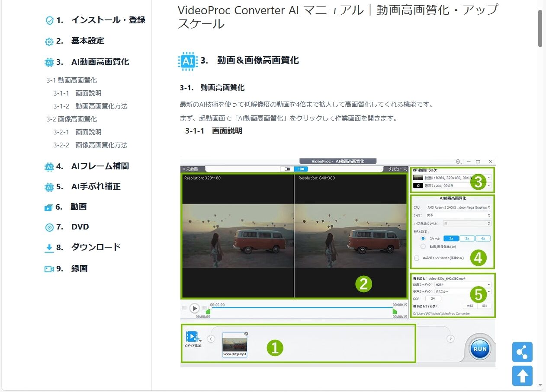The image size is (546, 392).
Task: Click the output name video-320p_640x360.mp4
Action: pos(447,279)
